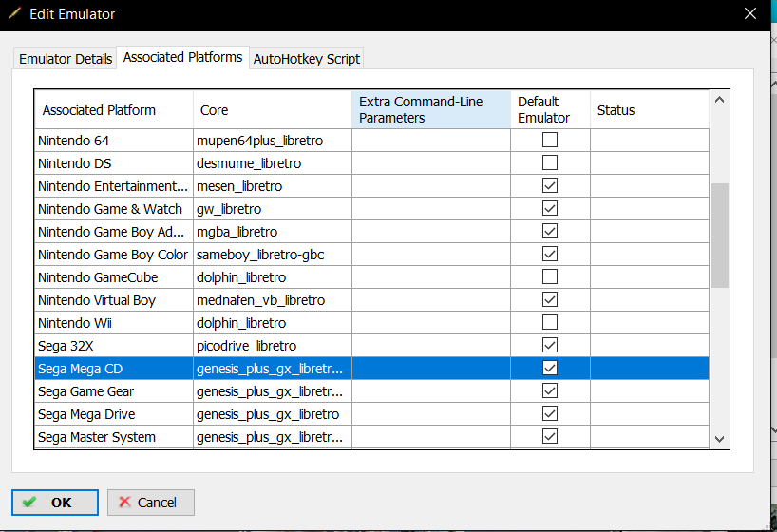Viewport: 777px width, 532px height.
Task: Check default emulator for Nintendo GameCube
Action: pos(550,276)
